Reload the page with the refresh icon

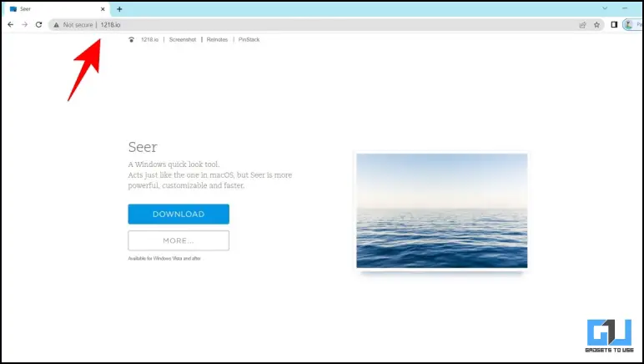pyautogui.click(x=38, y=25)
